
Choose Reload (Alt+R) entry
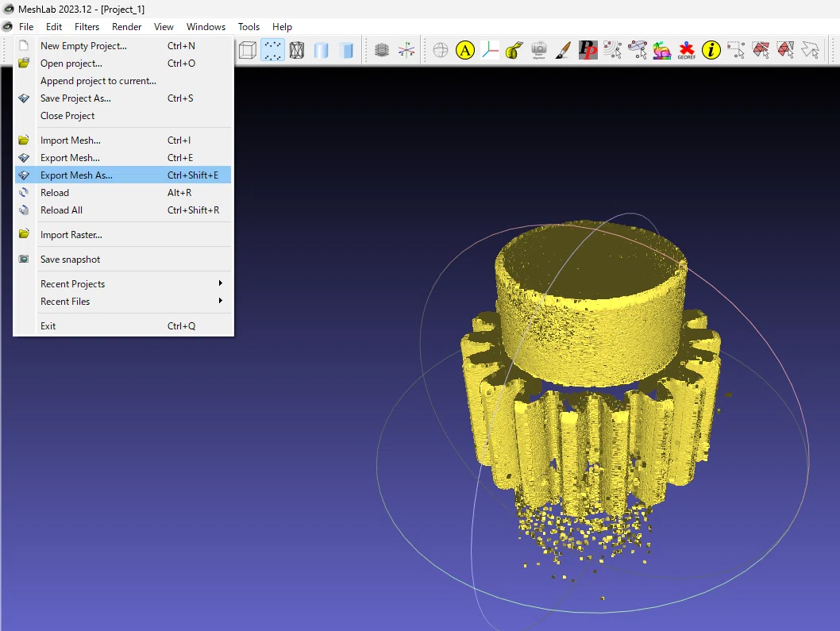(123, 193)
